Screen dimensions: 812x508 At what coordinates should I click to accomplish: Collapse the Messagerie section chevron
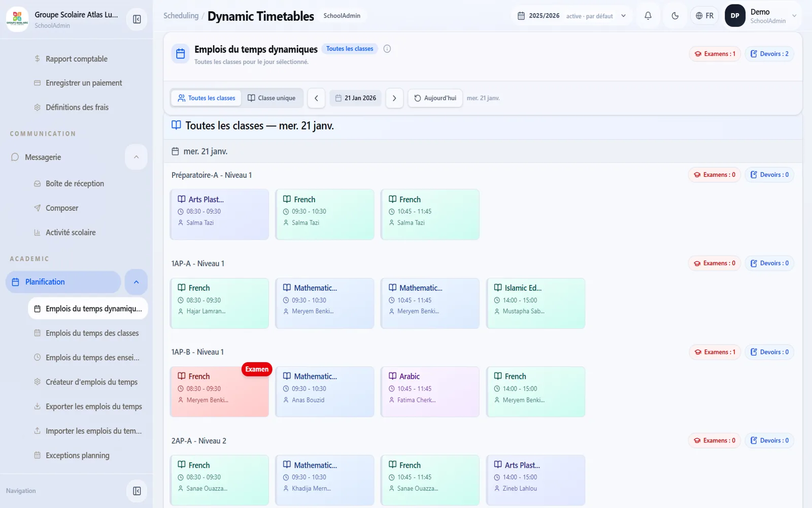(136, 157)
